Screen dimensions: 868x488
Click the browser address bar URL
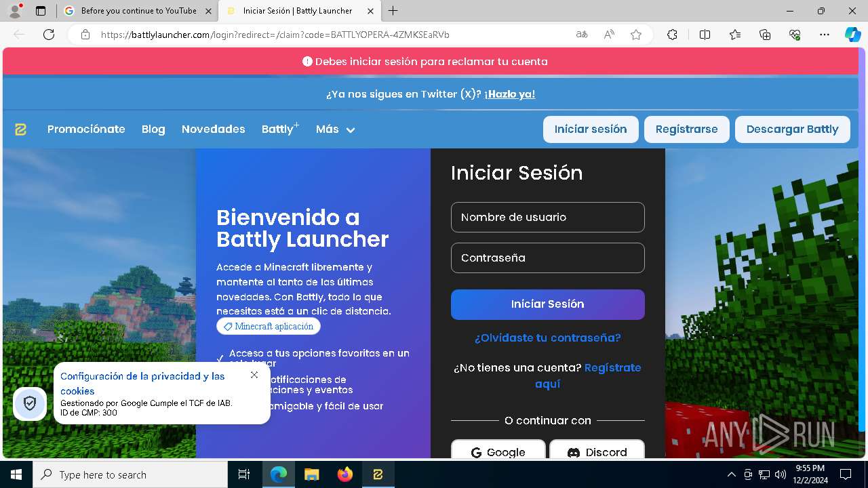(275, 35)
